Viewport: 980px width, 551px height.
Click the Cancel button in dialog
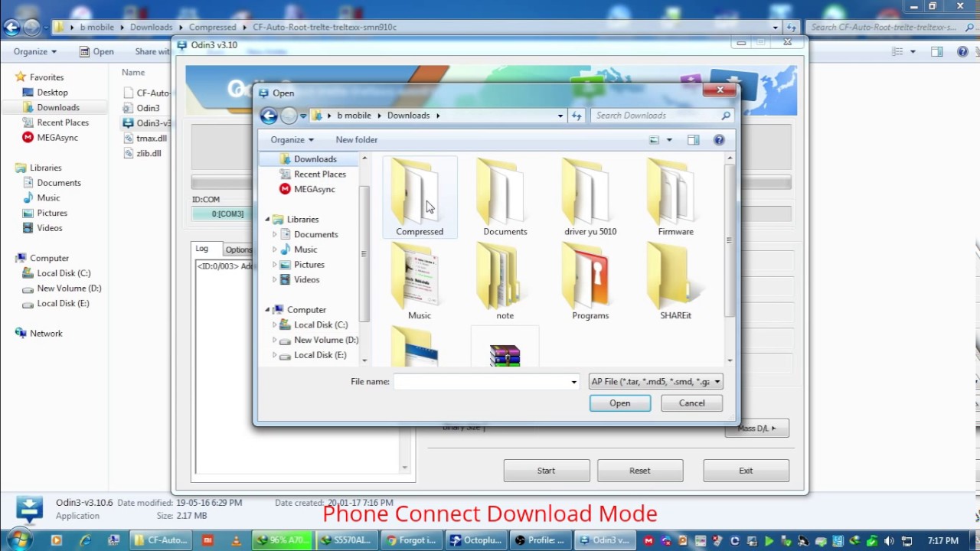pos(691,403)
